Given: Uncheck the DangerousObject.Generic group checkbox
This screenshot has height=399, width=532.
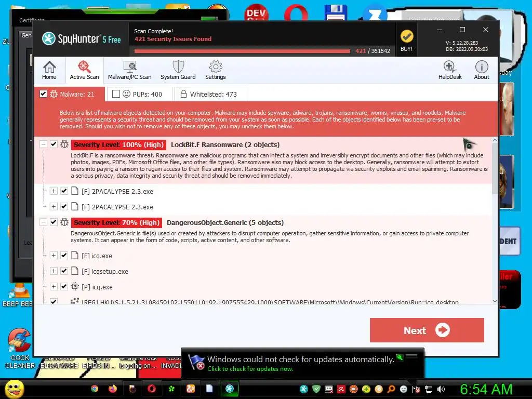Looking at the screenshot, I should pyautogui.click(x=54, y=222).
